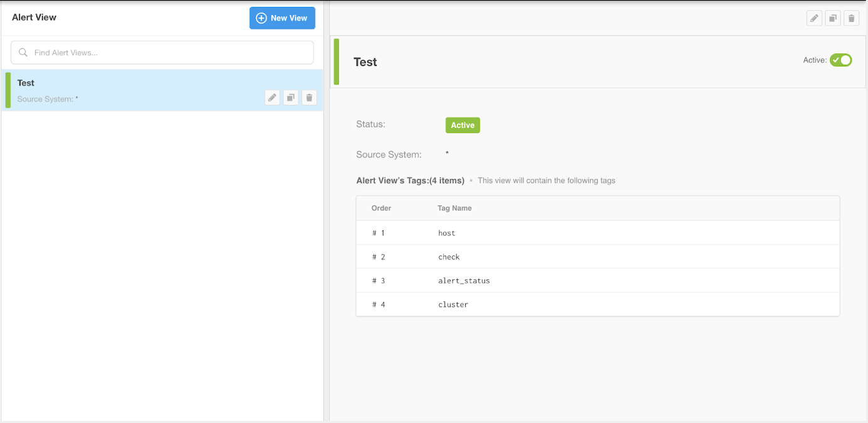Click the duplicate icon in the top-right toolbar
This screenshot has width=868, height=423.
[x=832, y=18]
